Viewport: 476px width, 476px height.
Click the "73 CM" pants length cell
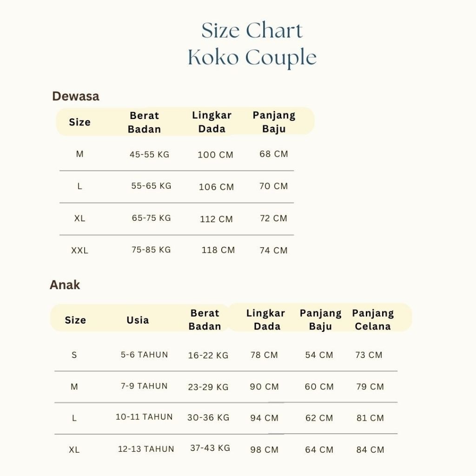369,355
